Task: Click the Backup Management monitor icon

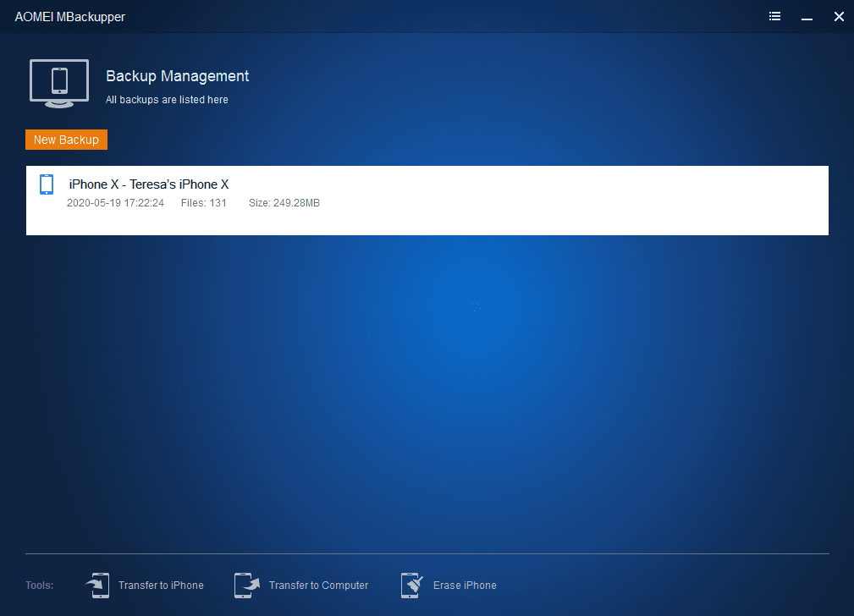Action: (59, 83)
